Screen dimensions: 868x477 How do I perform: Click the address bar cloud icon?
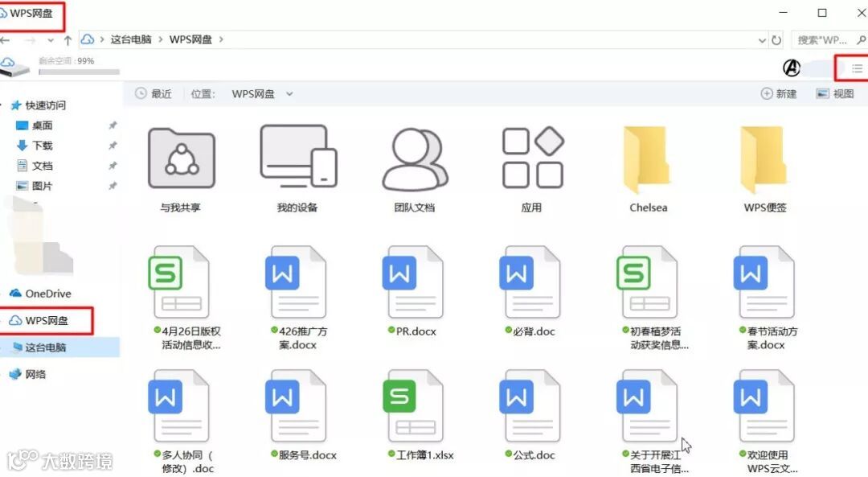[x=88, y=39]
